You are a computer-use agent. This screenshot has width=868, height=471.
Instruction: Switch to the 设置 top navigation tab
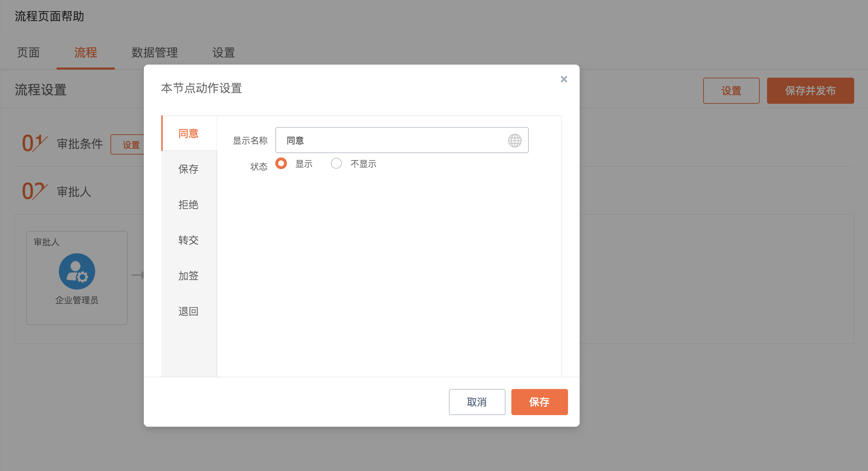coord(224,53)
